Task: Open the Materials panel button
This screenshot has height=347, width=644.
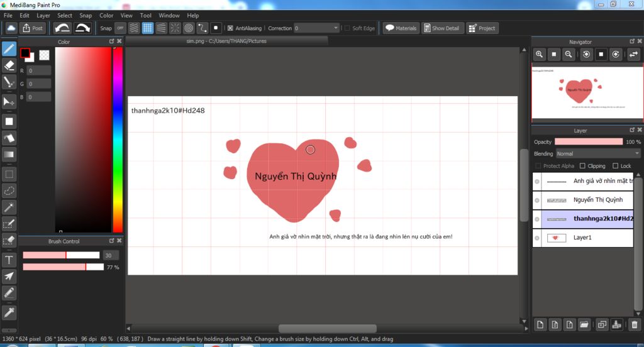Action: pyautogui.click(x=401, y=28)
